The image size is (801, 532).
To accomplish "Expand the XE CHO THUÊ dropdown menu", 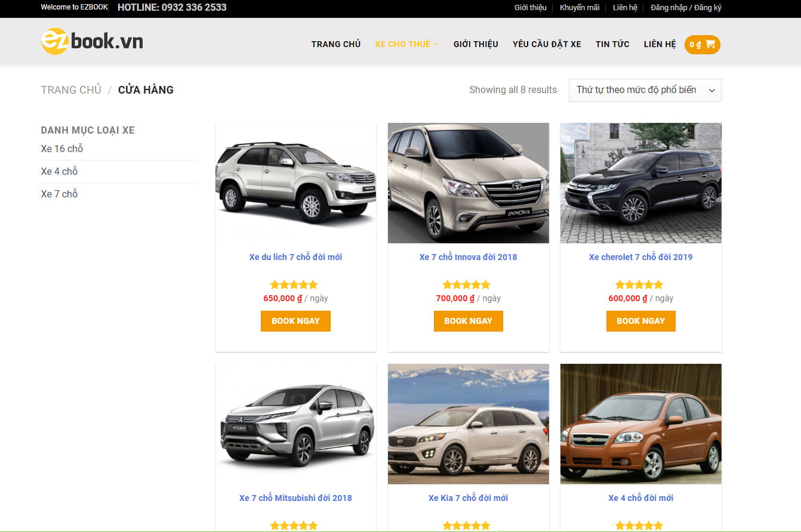I will (406, 44).
